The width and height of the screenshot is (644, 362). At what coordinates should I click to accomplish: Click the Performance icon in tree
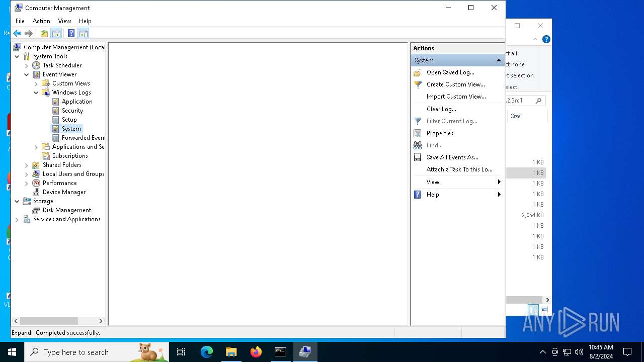tap(36, 183)
